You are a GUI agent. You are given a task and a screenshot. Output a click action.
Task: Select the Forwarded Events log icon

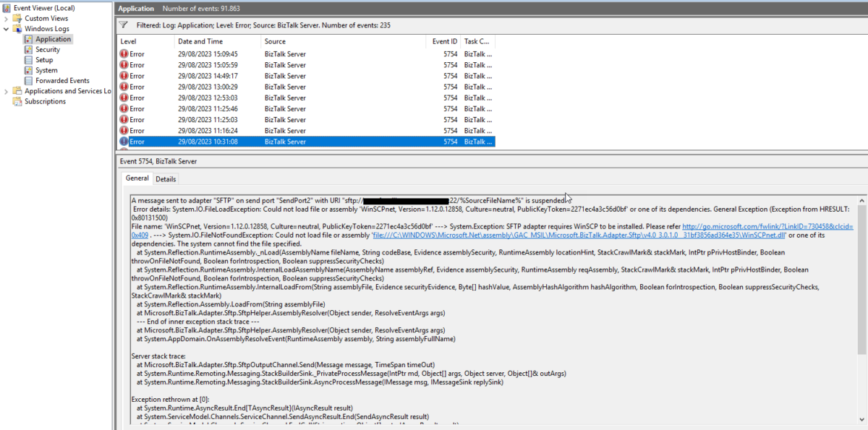coord(29,80)
